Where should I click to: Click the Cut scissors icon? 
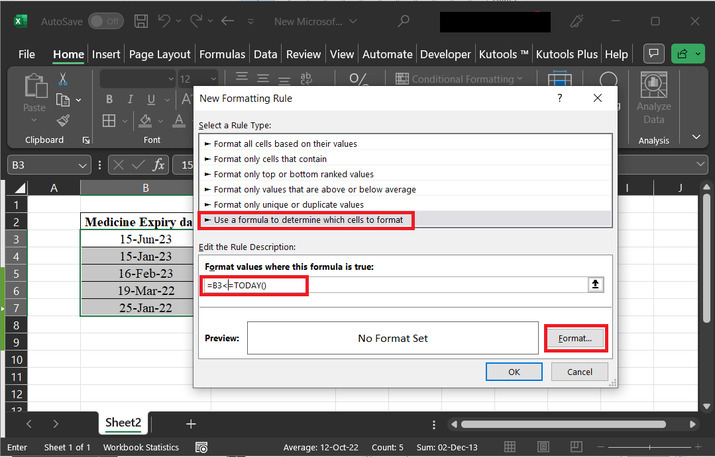tap(63, 79)
